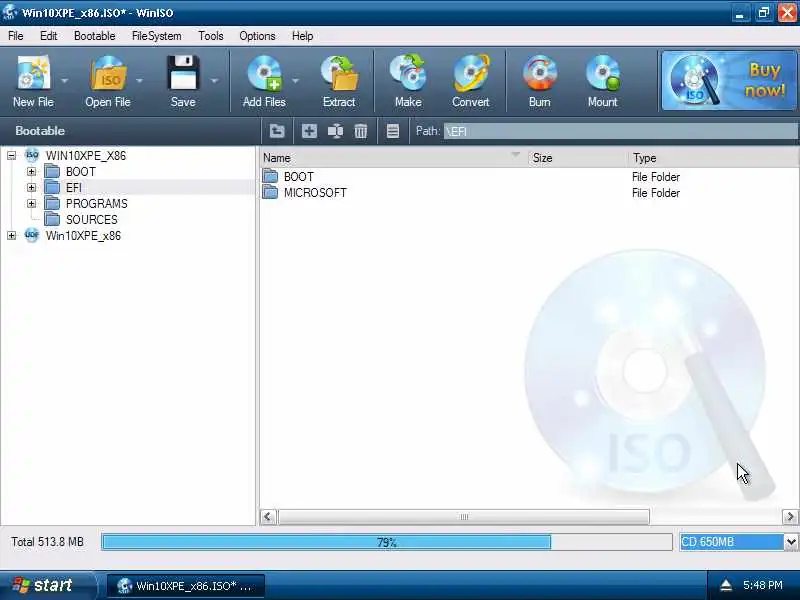Click the Burn toolbar icon
This screenshot has width=800, height=600.
point(540,73)
